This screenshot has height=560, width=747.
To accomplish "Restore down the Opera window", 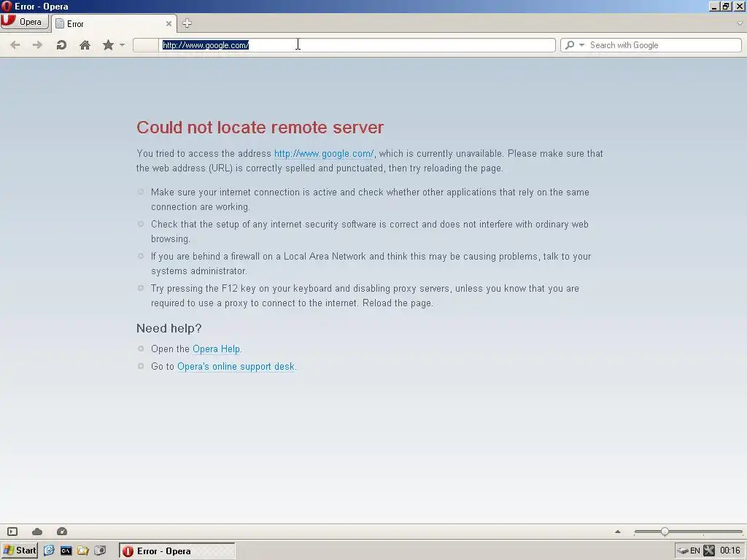I will (x=726, y=6).
